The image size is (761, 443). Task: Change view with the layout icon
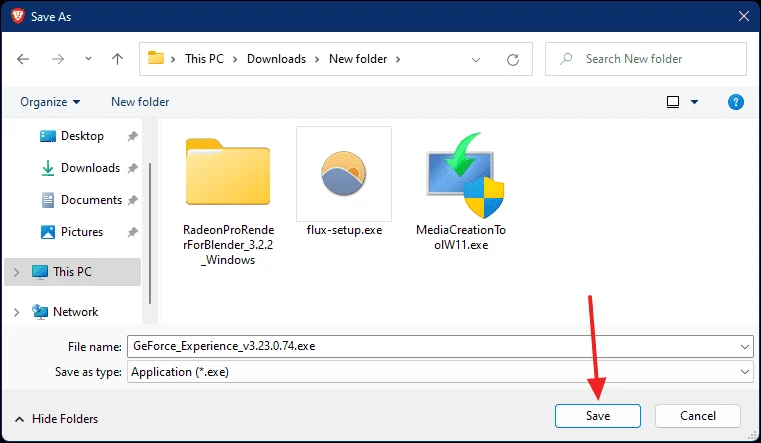[x=673, y=102]
